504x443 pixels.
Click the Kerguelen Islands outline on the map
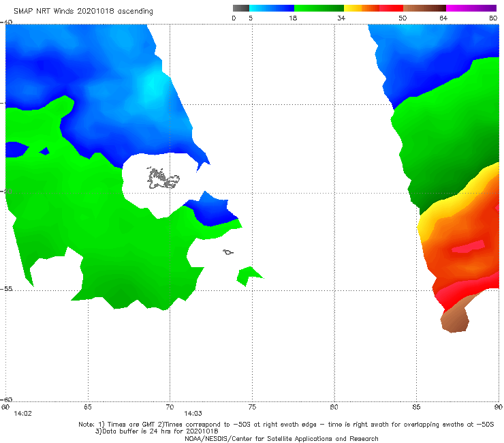(163, 179)
